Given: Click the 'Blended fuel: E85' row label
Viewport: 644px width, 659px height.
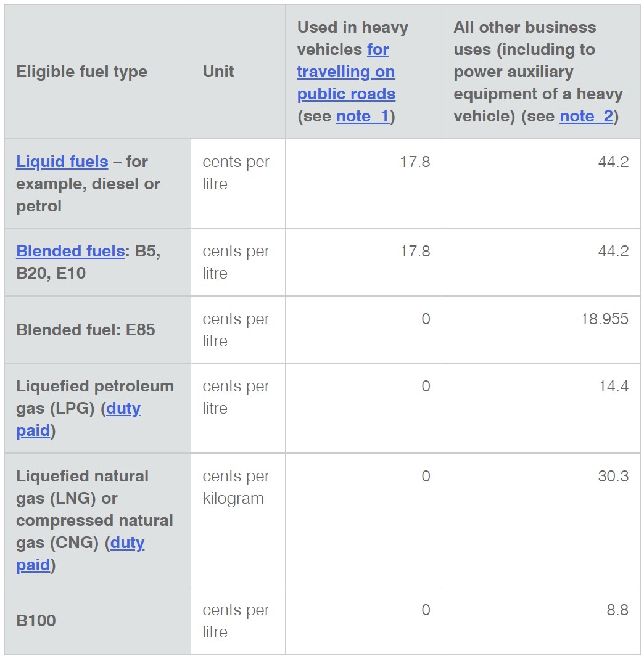Looking at the screenshot, I should click(85, 330).
